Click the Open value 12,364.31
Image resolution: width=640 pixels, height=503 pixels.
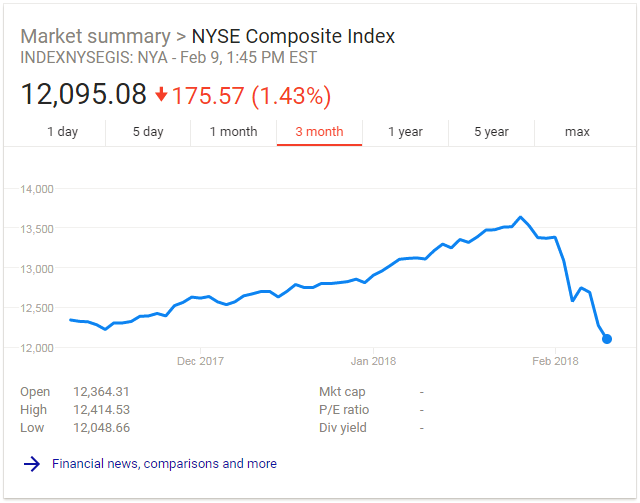point(102,392)
